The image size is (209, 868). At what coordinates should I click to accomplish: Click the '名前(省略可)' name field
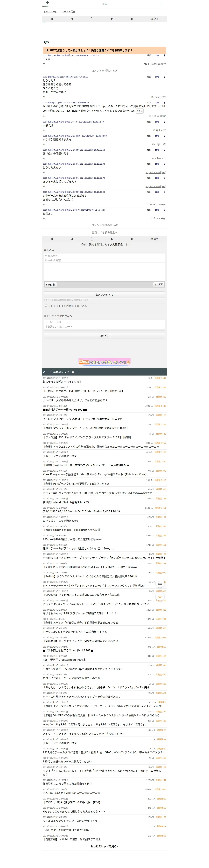pyautogui.click(x=104, y=256)
